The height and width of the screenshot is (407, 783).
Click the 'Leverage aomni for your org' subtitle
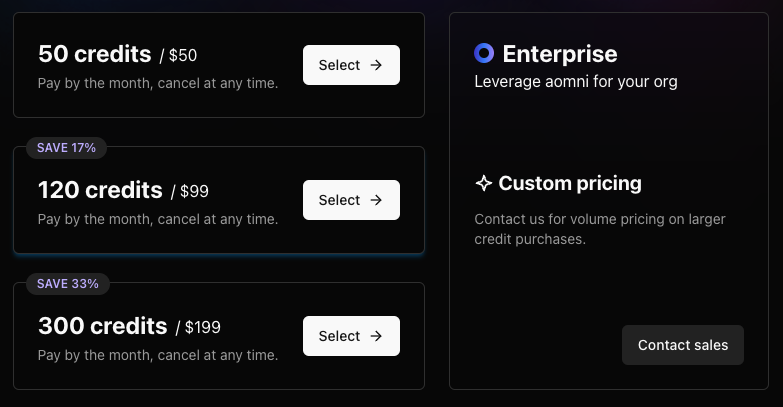tap(576, 81)
